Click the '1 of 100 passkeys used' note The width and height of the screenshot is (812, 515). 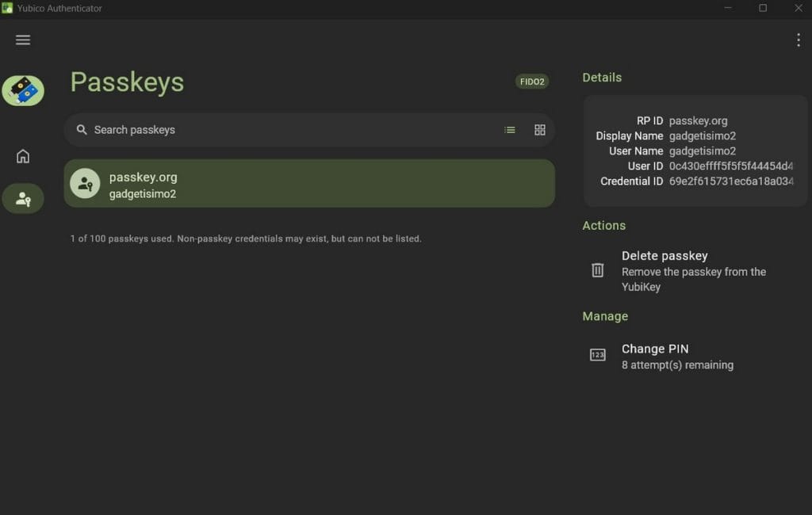click(246, 238)
